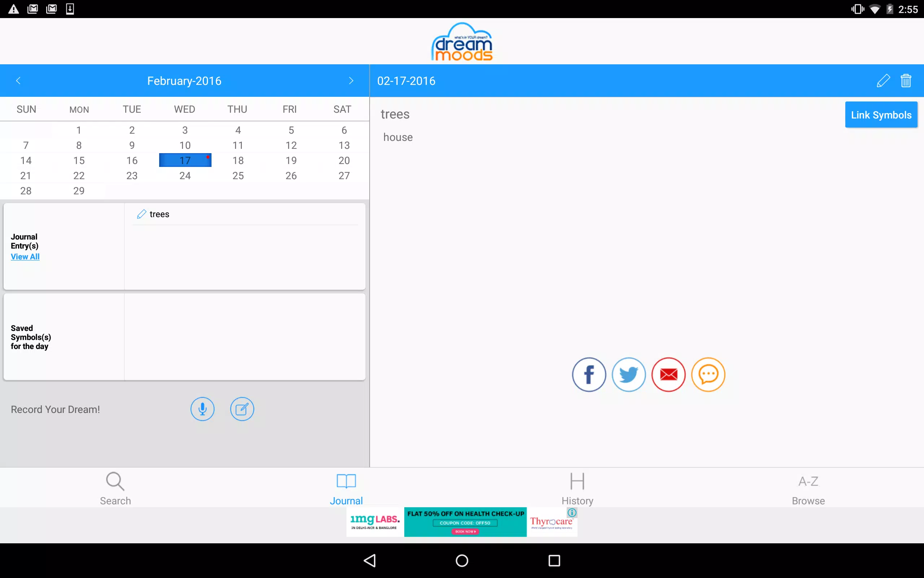924x578 pixels.
Task: Open the trees journal entry in list
Action: point(245,214)
